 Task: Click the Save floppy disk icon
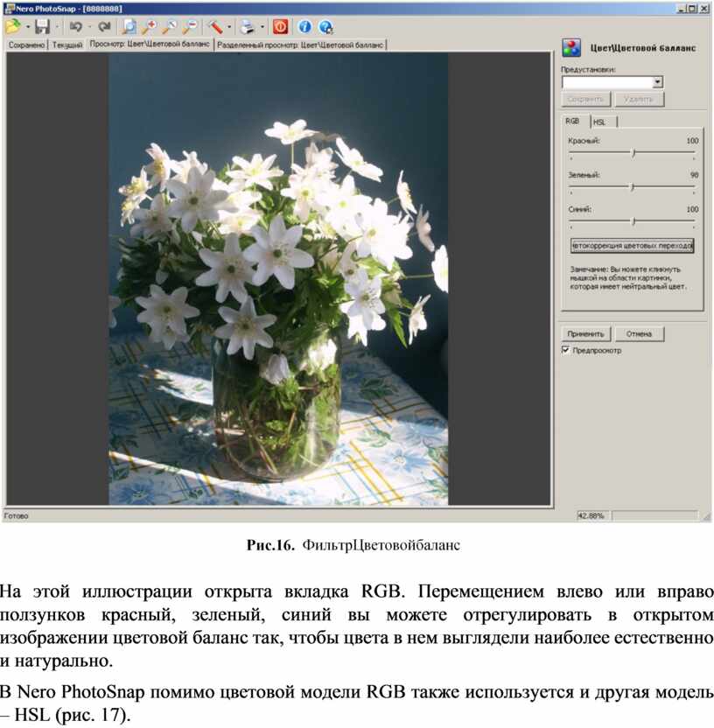[41, 27]
